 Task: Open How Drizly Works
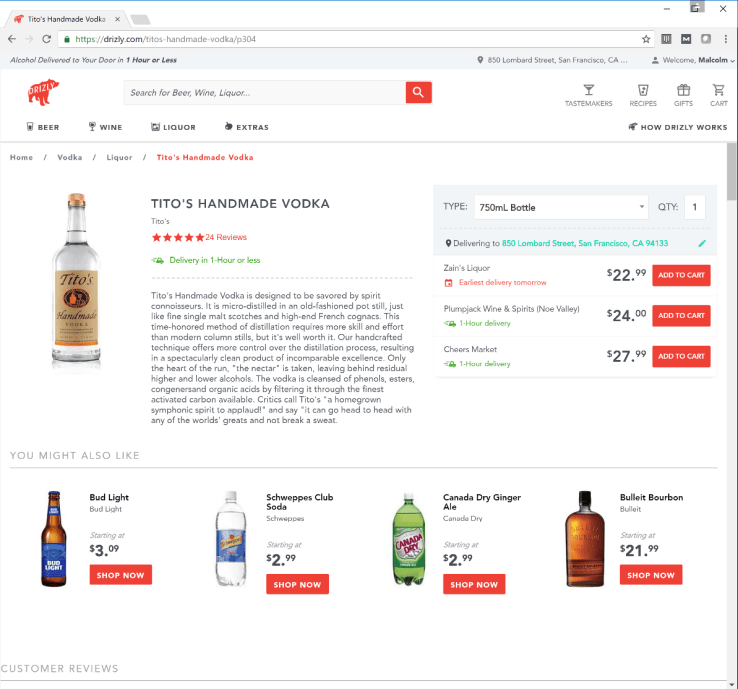[678, 127]
